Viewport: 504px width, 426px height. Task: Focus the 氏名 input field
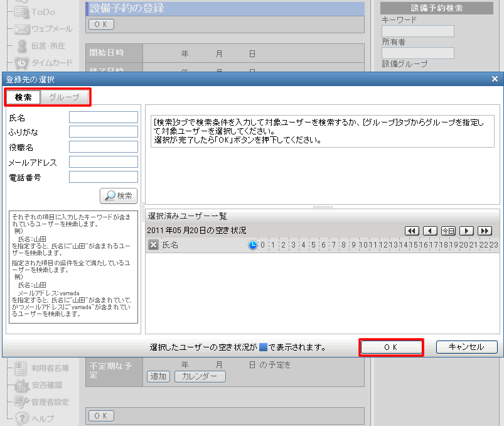coord(104,117)
